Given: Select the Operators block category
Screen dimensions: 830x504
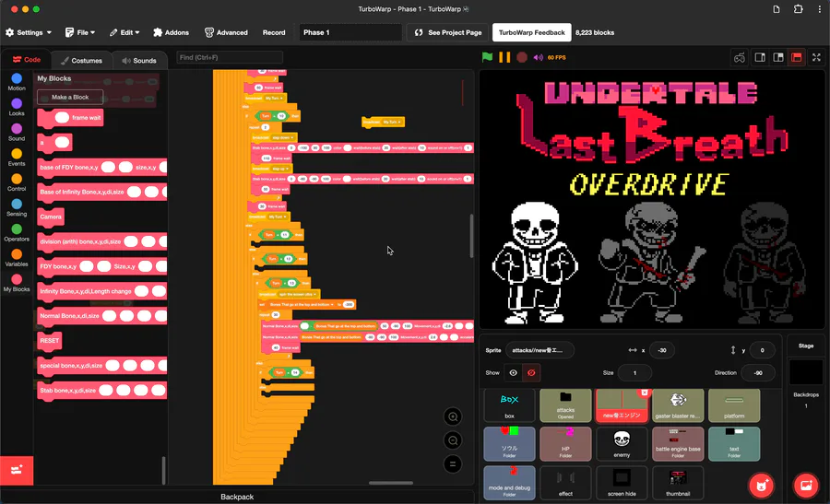Looking at the screenshot, I should [x=17, y=233].
